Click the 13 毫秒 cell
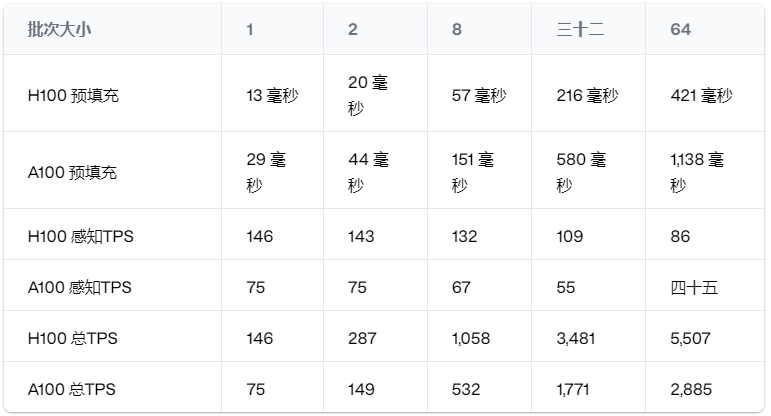Viewport: 771px width, 416px height. [272, 96]
